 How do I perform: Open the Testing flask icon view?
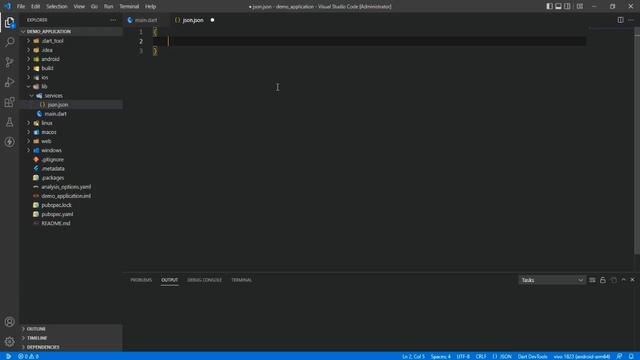tap(9, 122)
